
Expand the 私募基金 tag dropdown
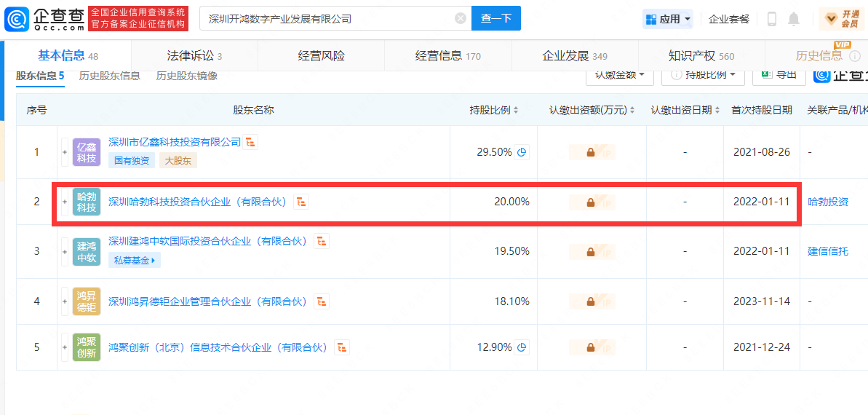[135, 260]
